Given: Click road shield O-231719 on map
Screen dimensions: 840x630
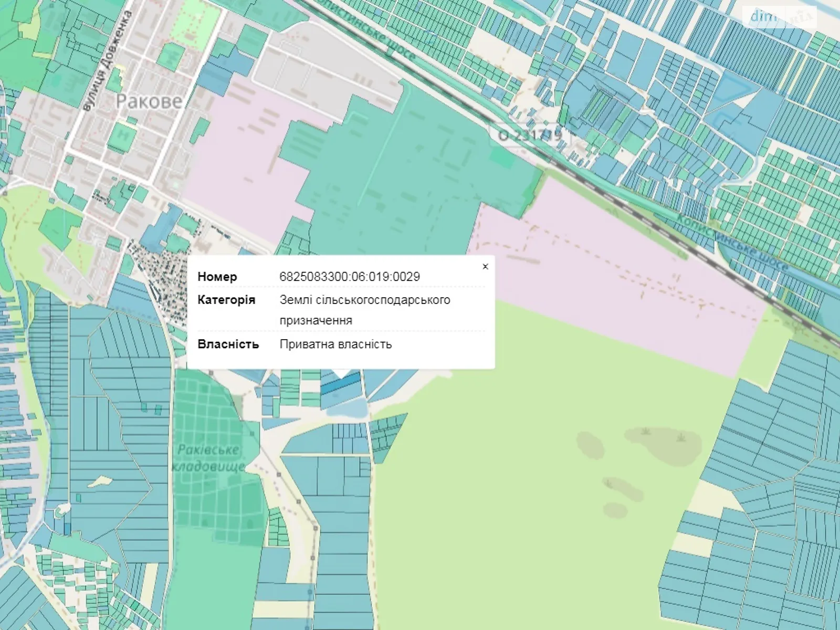Looking at the screenshot, I should 530,135.
